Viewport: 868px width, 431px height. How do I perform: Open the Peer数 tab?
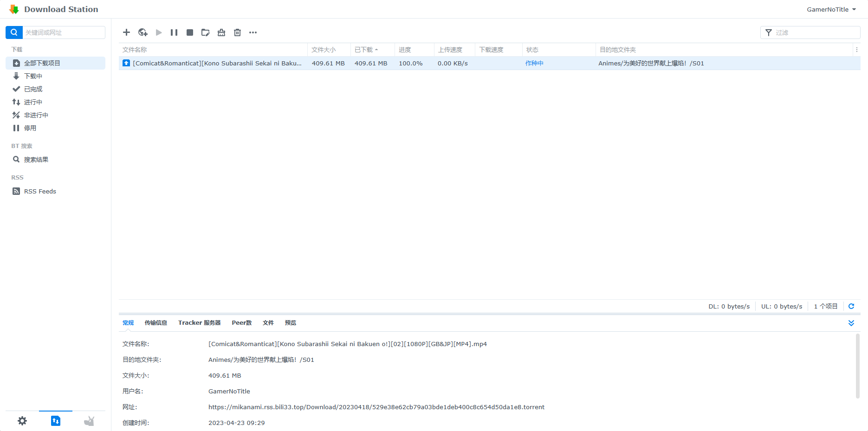(x=241, y=323)
